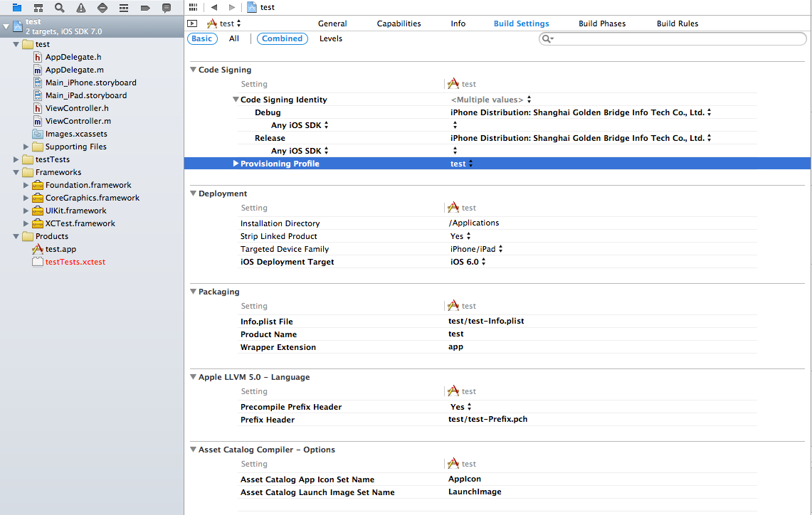Expand the Provisioning Profile row
The height and width of the screenshot is (515, 812).
[x=236, y=164]
